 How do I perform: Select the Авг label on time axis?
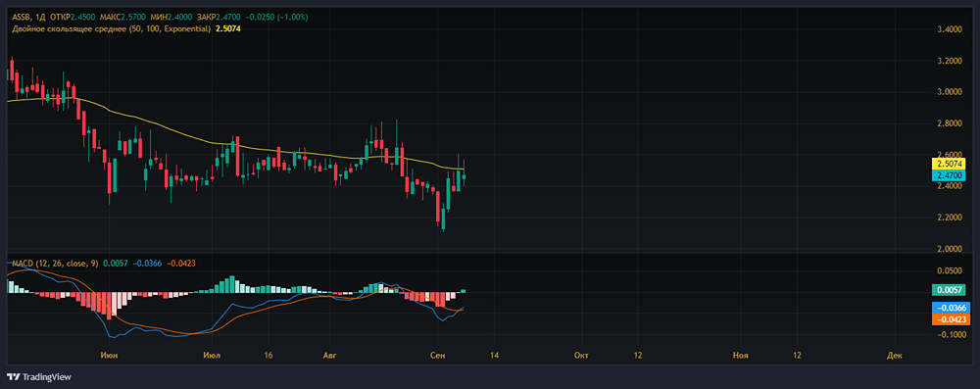coord(329,355)
